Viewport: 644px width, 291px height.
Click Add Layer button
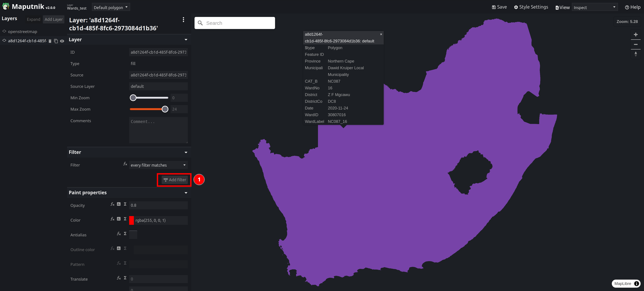(x=53, y=19)
